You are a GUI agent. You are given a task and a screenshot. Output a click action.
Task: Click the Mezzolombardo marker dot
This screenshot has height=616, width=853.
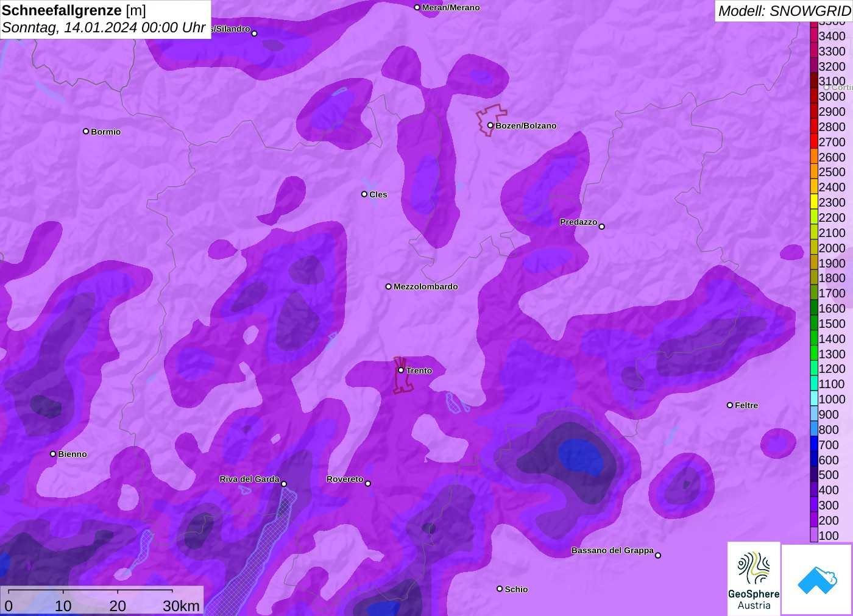coord(389,286)
